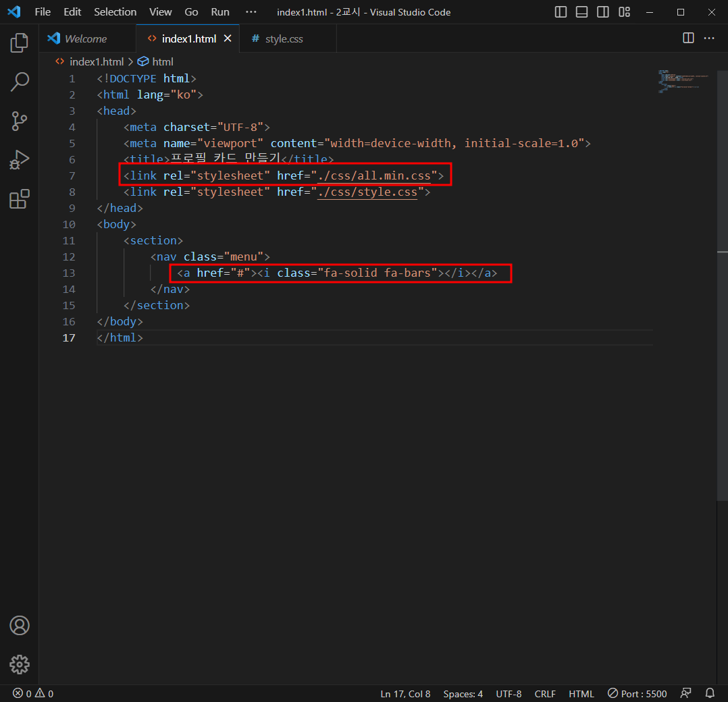Click the opening body tag on line 10
This screenshot has height=702, width=728.
pos(117,225)
